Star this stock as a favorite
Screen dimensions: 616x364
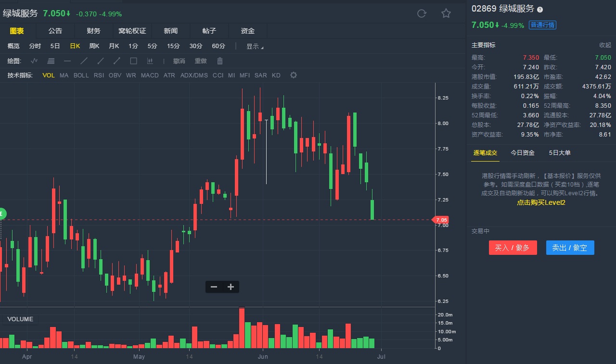tap(446, 13)
